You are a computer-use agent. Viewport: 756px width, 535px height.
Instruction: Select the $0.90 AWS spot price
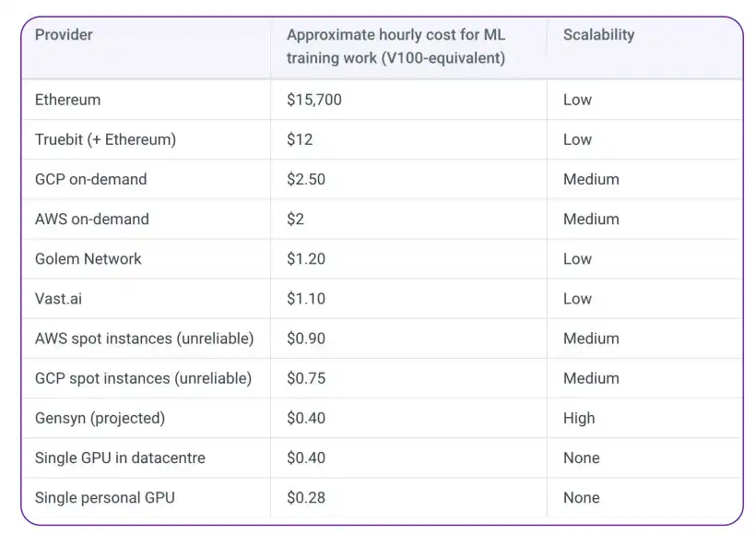[x=306, y=339]
